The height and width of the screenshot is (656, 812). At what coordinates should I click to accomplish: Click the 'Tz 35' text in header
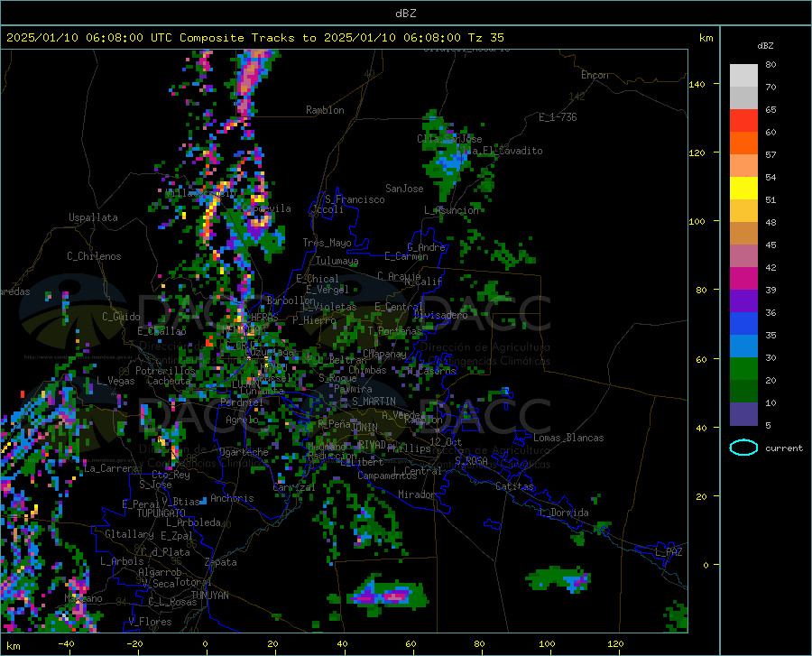485,38
